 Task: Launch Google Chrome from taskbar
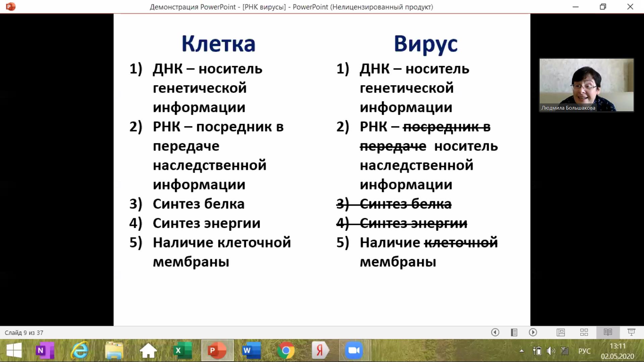286,351
